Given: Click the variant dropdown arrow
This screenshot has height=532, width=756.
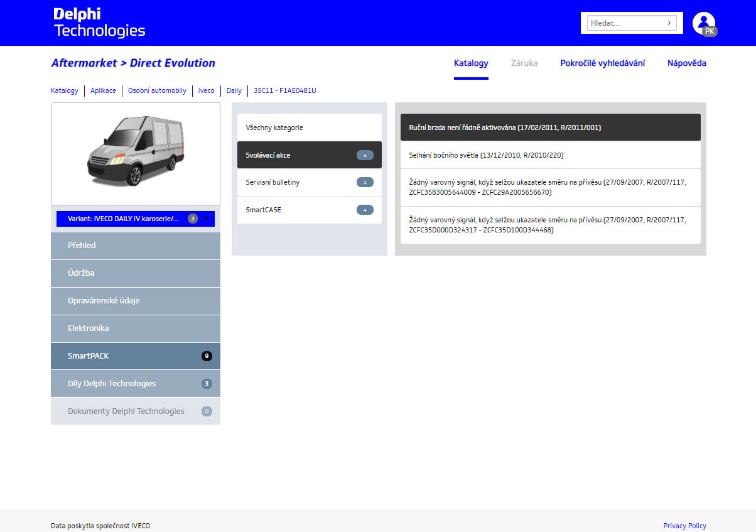Looking at the screenshot, I should (207, 219).
